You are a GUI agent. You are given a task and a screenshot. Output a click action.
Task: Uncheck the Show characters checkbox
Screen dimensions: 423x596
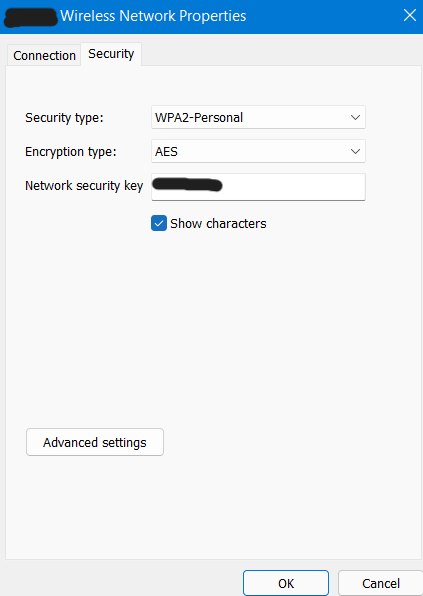159,224
